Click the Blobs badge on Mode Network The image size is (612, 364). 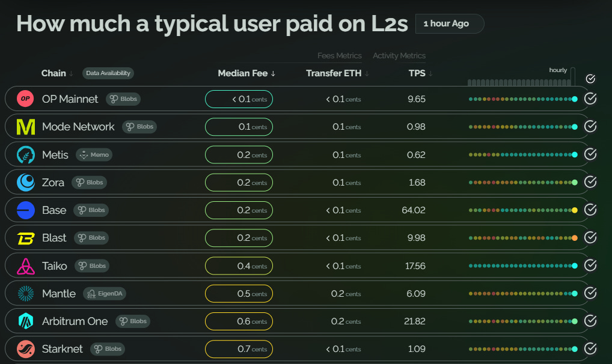(139, 127)
